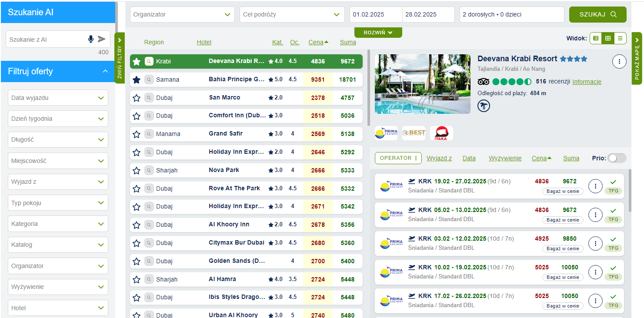This screenshot has height=318, width=644.
Task: Open the Informacje link for reviews
Action: [x=587, y=82]
